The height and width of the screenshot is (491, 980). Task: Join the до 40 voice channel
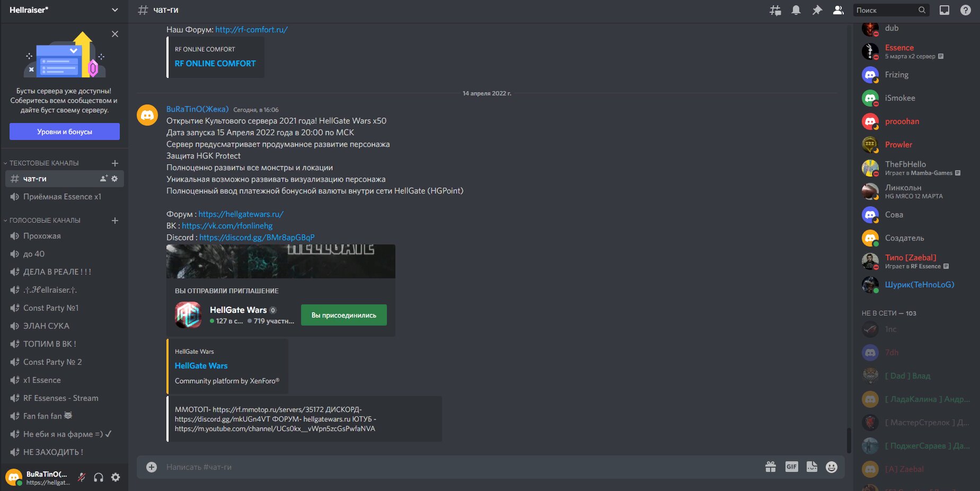click(65, 254)
